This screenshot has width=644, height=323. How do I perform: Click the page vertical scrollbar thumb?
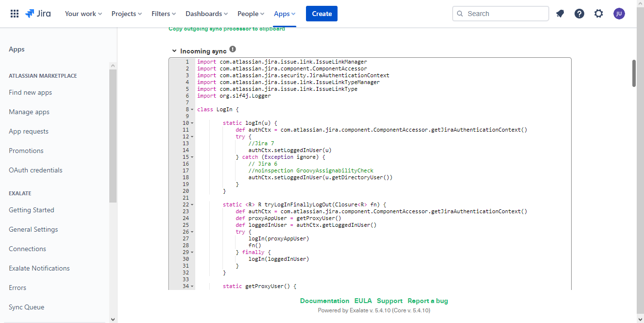click(x=634, y=73)
